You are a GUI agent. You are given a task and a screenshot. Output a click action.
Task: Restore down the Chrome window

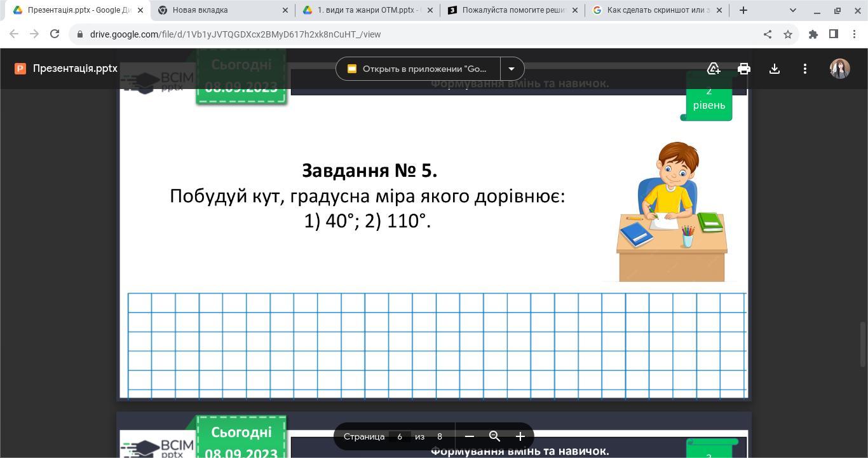(x=837, y=10)
